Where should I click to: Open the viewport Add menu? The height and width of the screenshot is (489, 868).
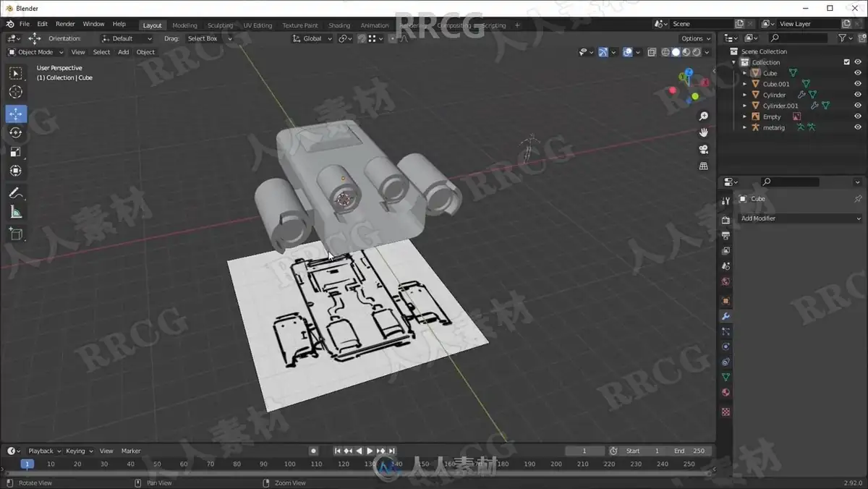124,52
